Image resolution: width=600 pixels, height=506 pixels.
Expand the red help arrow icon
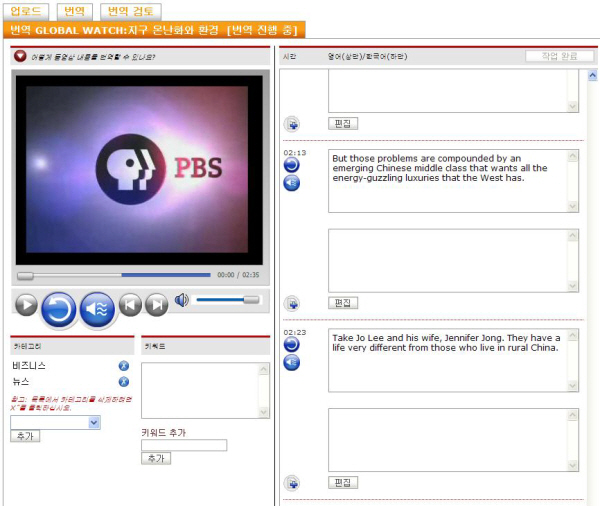coord(20,56)
